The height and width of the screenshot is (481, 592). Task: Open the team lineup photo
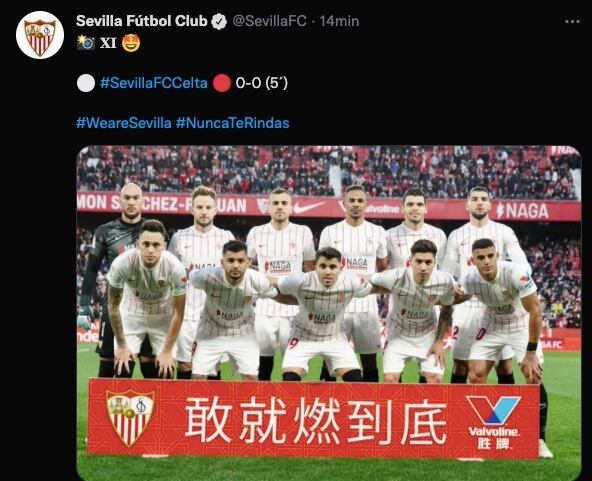[328, 313]
